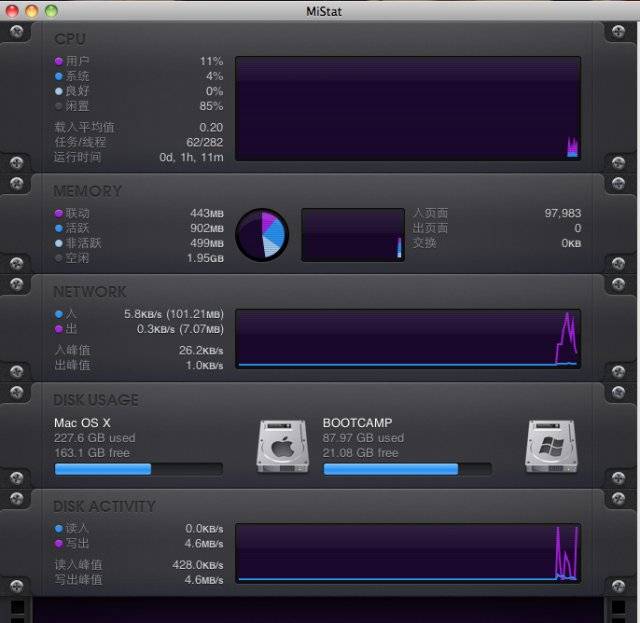Click the network traffic graph
Image resolution: width=640 pixels, height=623 pixels.
tap(407, 339)
